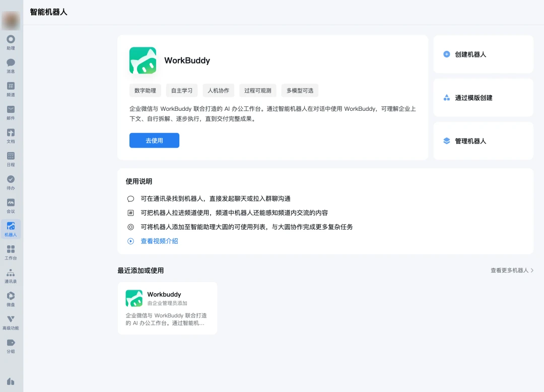
Task: Open the 待办 to-do list
Action: pyautogui.click(x=11, y=182)
